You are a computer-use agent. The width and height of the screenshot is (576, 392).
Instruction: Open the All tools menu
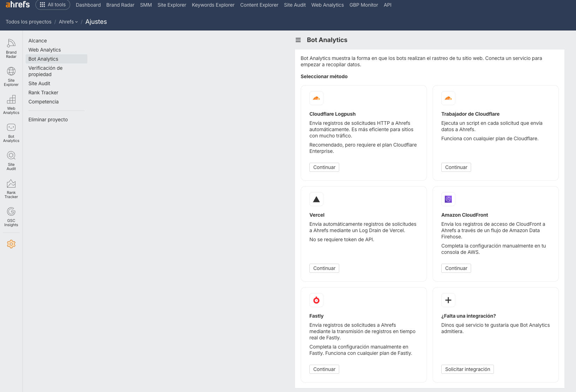pos(53,5)
